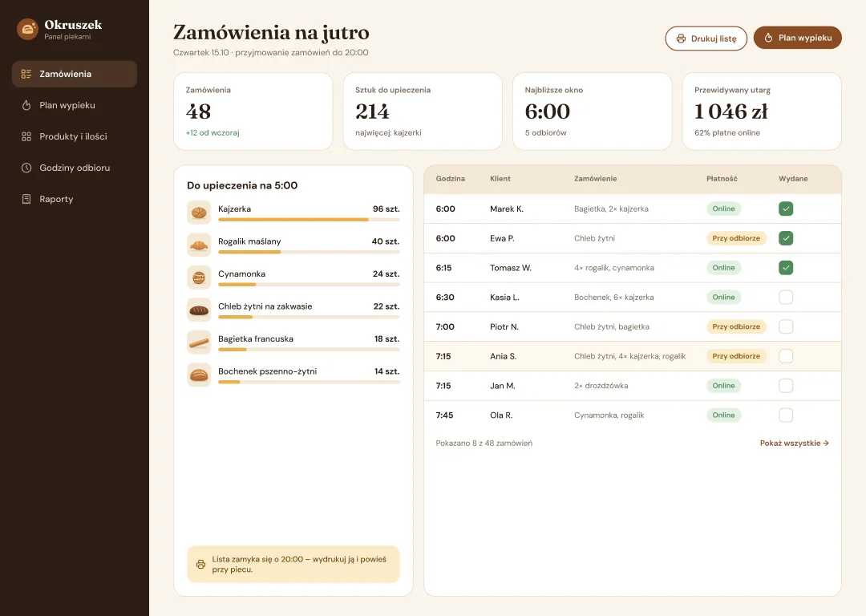Uncheck Wydane for Ewa P. order
This screenshot has width=866, height=616.
point(785,238)
